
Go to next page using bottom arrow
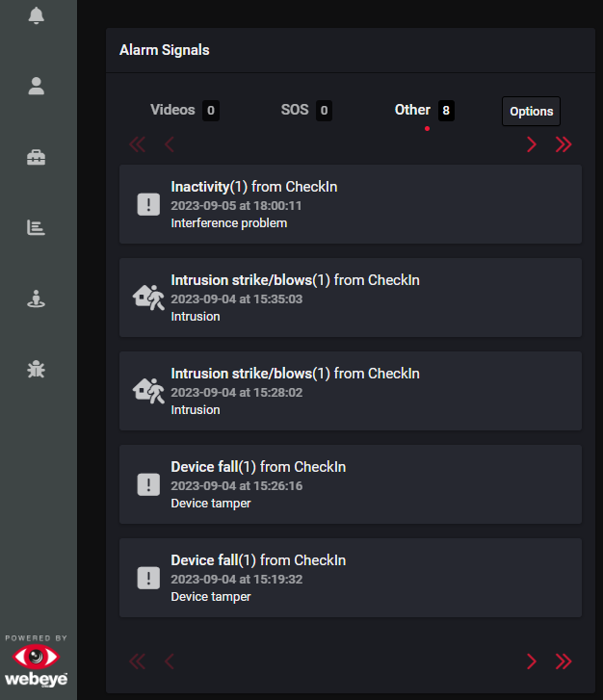pyautogui.click(x=531, y=661)
